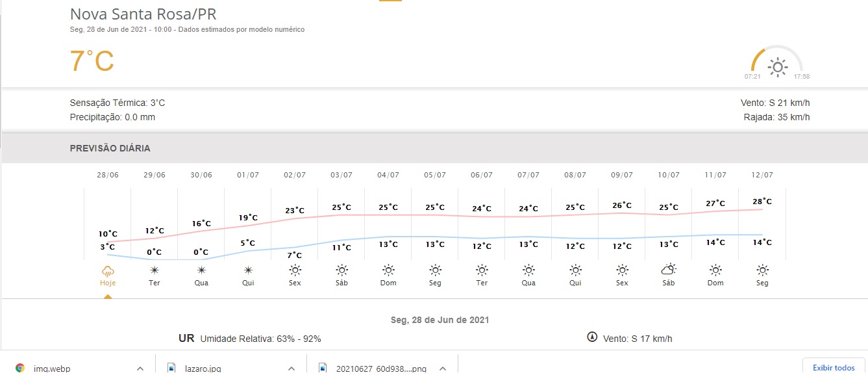Screen dimensions: 868x390
Task: Click the sunny icon for Seg 12/07
Action: pos(762,270)
